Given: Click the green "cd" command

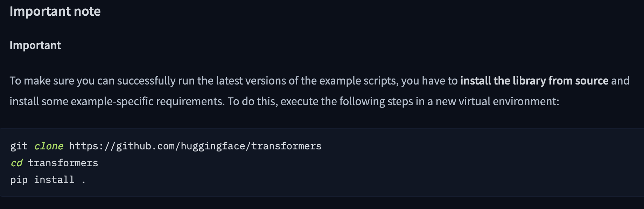Looking at the screenshot, I should [x=16, y=163].
